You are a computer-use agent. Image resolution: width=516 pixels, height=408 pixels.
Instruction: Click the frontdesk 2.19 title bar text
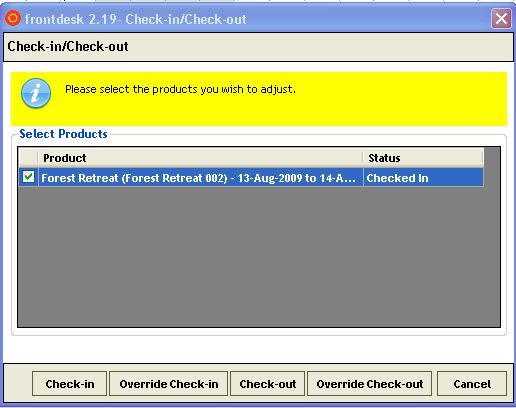tap(136, 19)
